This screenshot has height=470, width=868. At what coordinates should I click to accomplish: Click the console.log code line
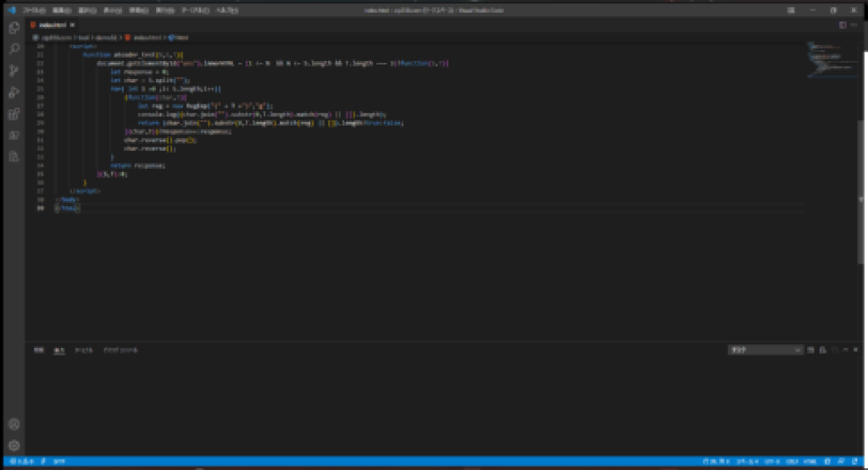click(x=262, y=115)
